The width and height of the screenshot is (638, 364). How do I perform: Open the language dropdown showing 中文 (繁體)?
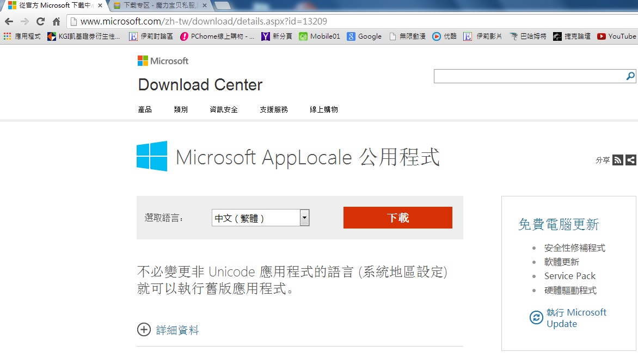260,218
